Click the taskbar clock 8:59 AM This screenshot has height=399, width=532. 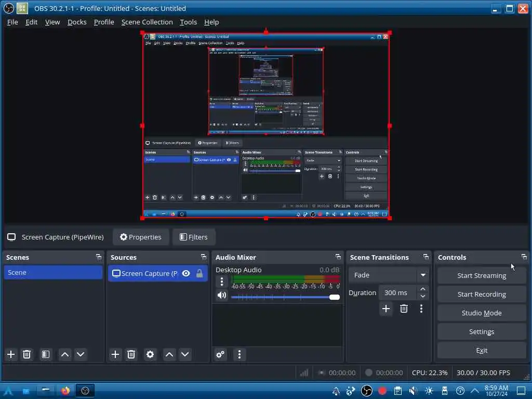pos(496,391)
